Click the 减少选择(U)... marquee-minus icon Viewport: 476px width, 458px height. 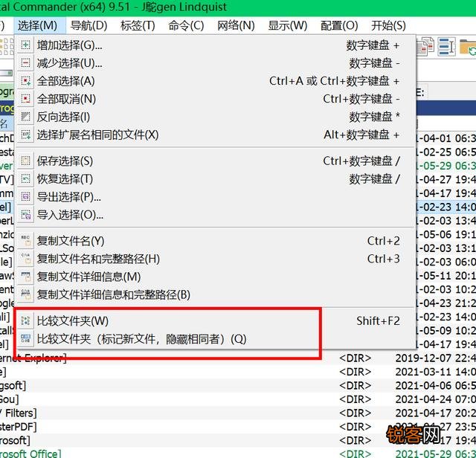pos(25,63)
